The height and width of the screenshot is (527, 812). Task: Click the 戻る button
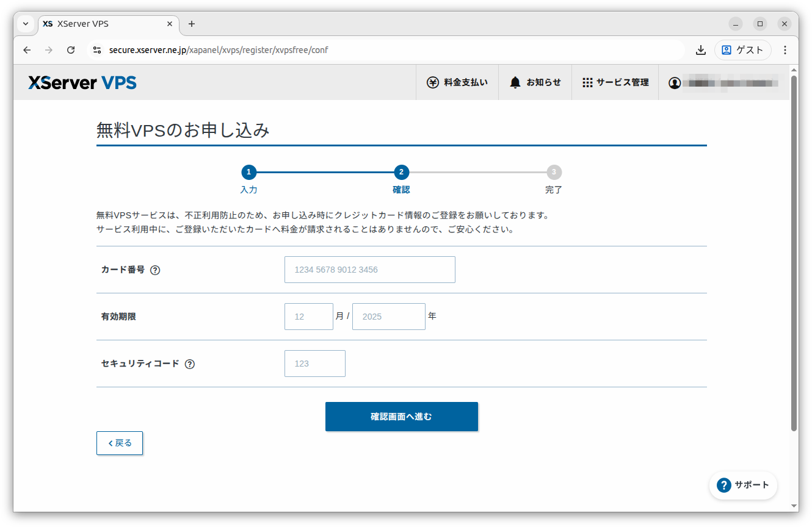pos(119,443)
